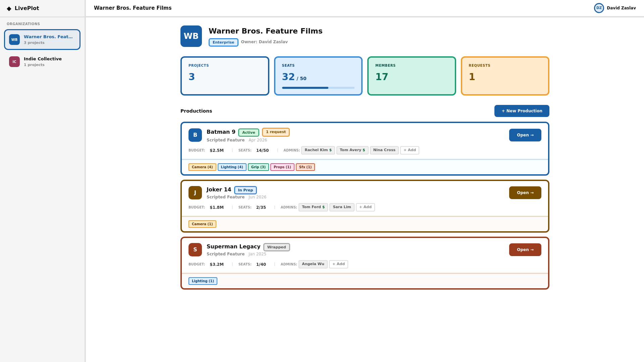This screenshot has width=644, height=362.
Task: Click the Joker 14 title
Action: pyautogui.click(x=219, y=190)
